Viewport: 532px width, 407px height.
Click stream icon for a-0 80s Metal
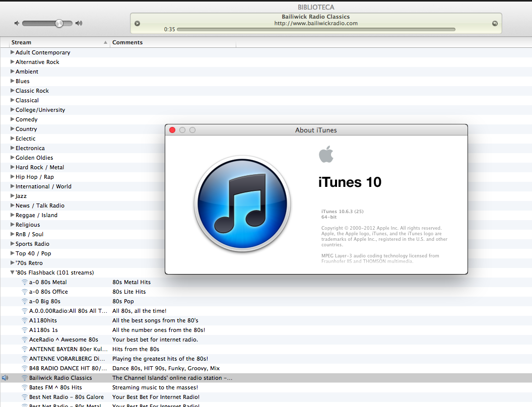24,282
